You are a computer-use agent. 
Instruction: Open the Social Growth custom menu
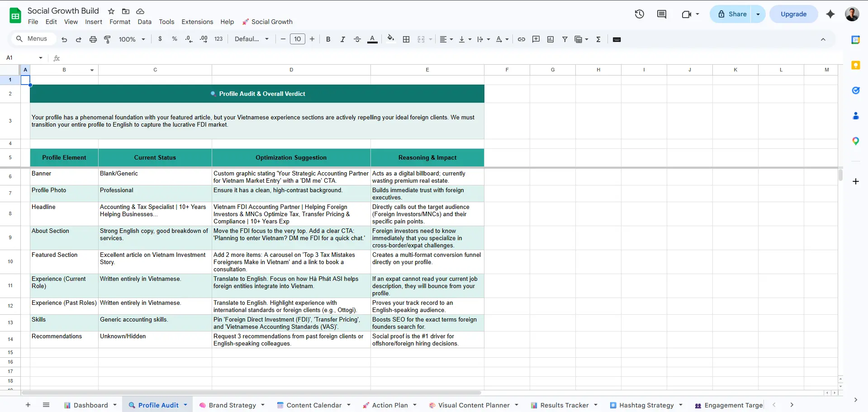267,22
